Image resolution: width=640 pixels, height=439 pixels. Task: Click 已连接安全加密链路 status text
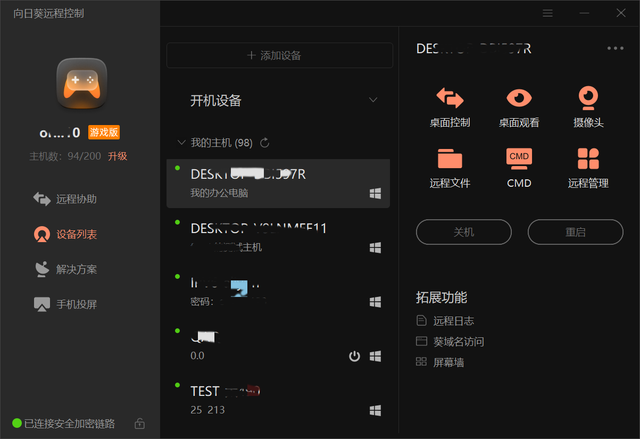point(69,423)
